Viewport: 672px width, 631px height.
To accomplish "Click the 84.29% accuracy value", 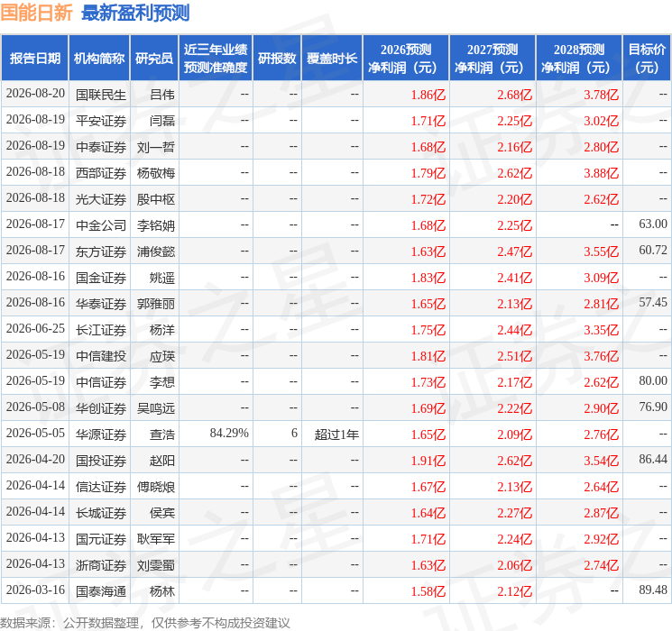I will 229,433.
